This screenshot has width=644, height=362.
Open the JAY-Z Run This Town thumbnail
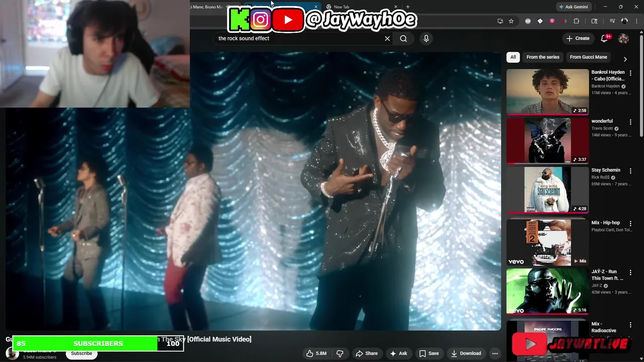pos(547,291)
